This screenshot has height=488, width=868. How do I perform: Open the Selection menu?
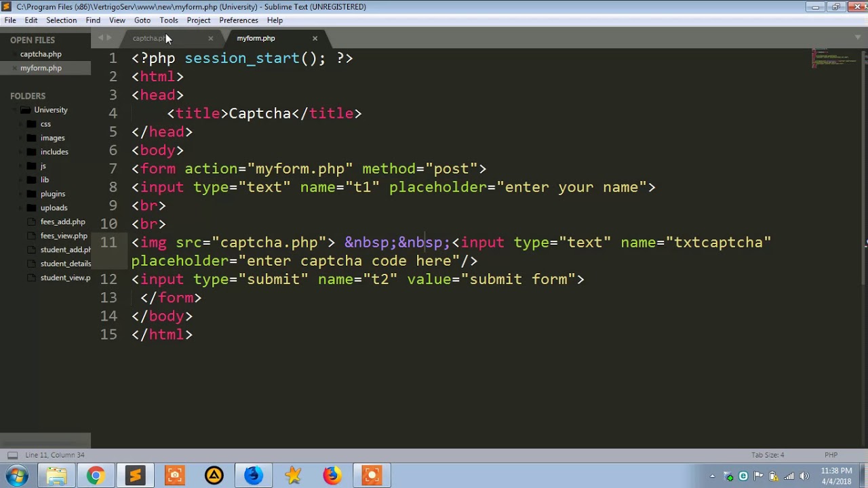61,20
